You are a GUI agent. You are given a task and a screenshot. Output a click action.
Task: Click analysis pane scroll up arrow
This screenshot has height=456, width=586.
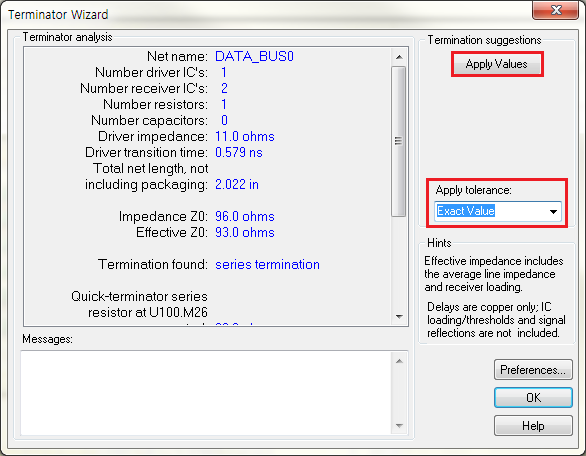click(399, 57)
